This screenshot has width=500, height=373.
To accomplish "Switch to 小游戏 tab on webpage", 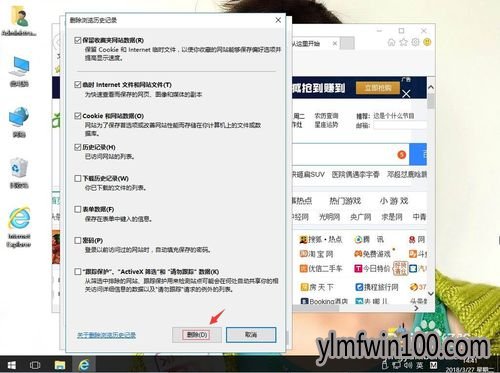I will 394,201.
